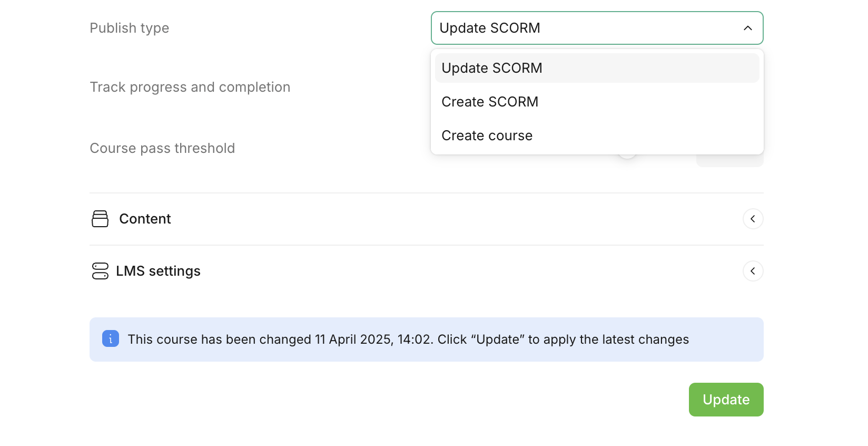This screenshot has width=868, height=446.
Task: Click the partially hidden pass threshold slider handle
Action: [627, 157]
